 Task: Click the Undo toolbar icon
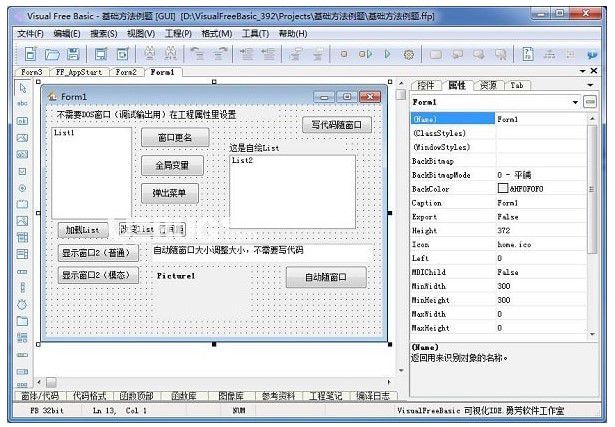tap(198, 54)
